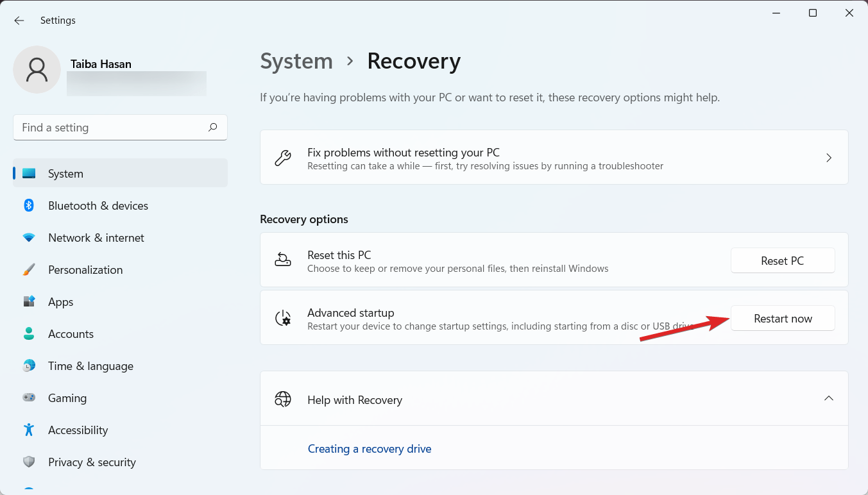Close the Settings window

849,13
